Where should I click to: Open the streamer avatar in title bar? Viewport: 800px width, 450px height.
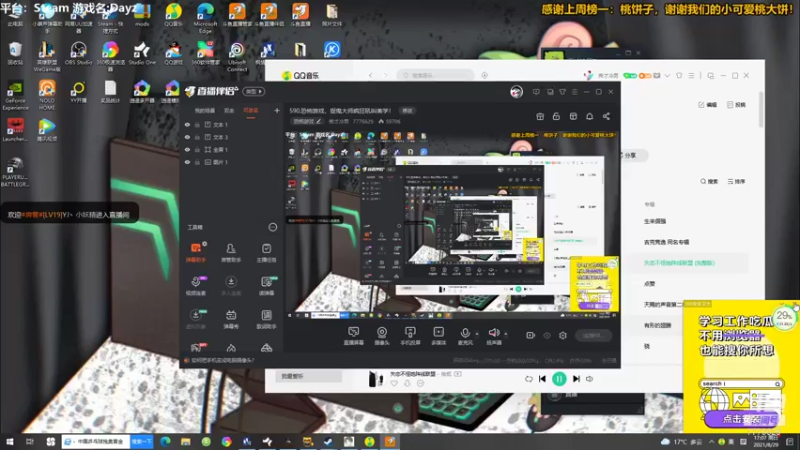516,92
